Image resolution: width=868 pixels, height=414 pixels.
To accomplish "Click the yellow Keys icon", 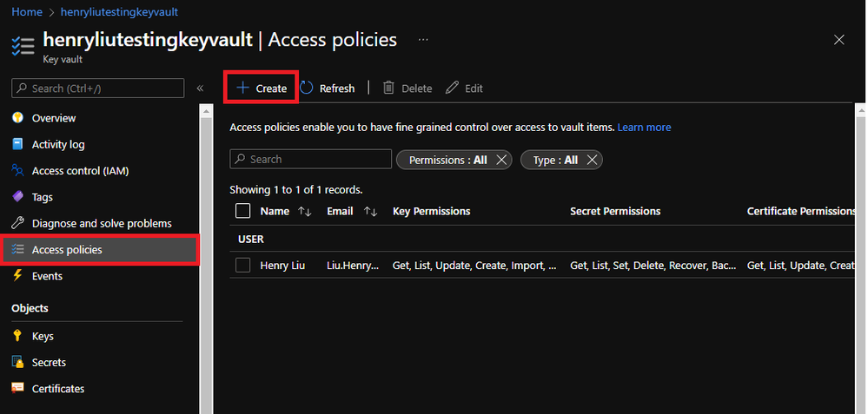I will (17, 336).
